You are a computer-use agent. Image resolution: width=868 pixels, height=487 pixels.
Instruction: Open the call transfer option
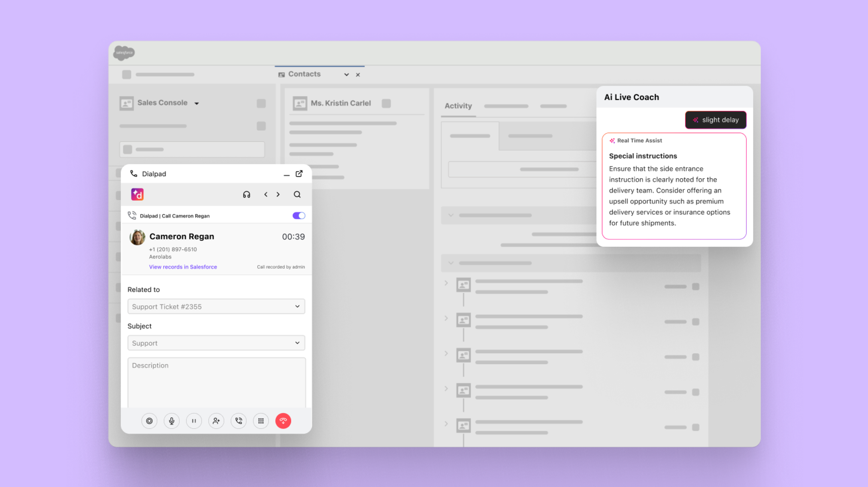[239, 421]
